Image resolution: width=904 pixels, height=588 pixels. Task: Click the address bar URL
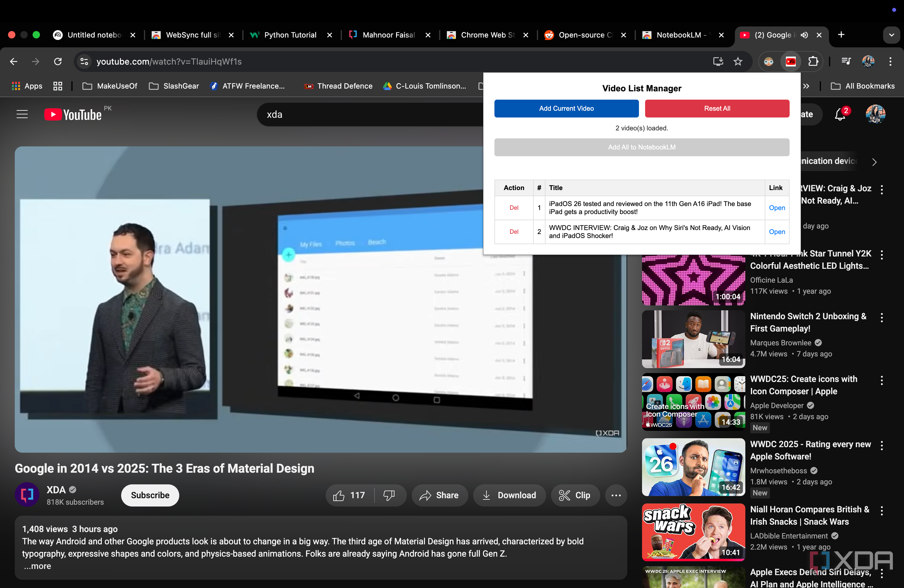(169, 62)
